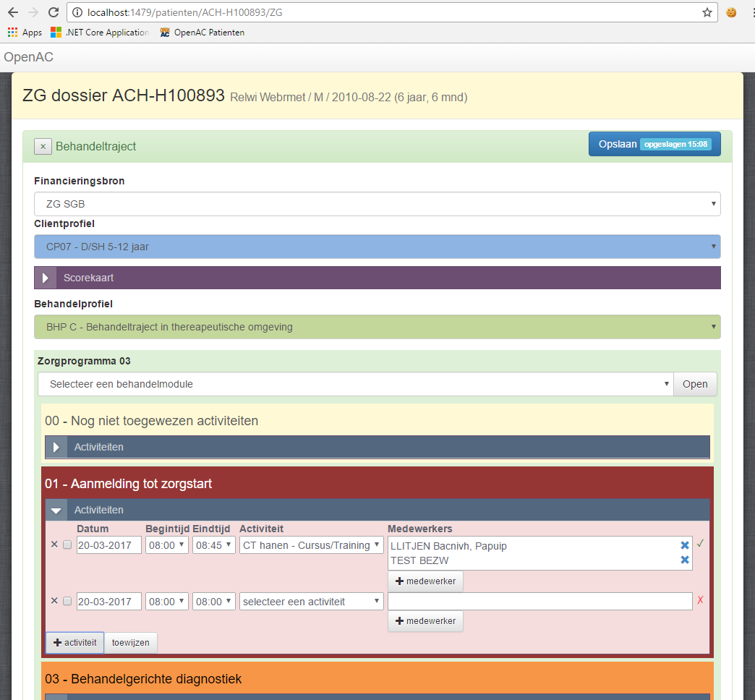
Task: Tick checkbox of the empty activity row
Action: click(67, 601)
